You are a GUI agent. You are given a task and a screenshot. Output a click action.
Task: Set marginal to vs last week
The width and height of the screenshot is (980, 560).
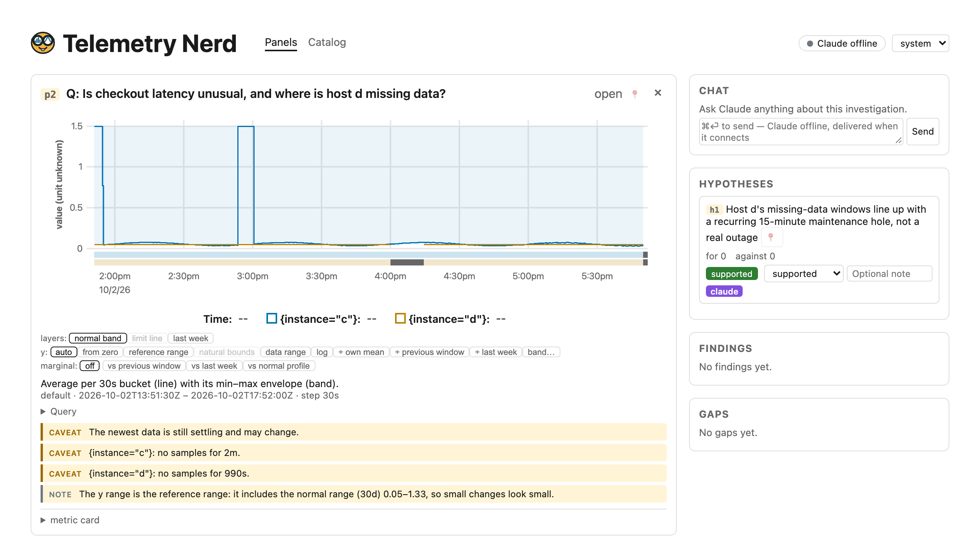214,366
